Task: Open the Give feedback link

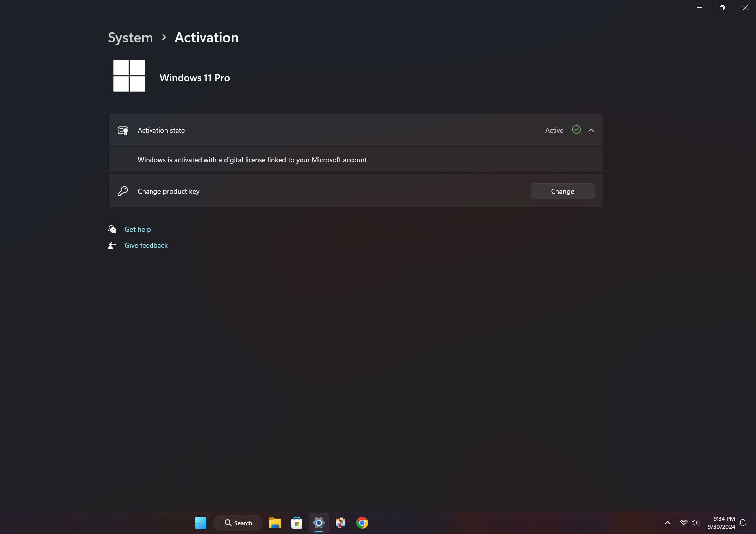Action: click(x=146, y=245)
